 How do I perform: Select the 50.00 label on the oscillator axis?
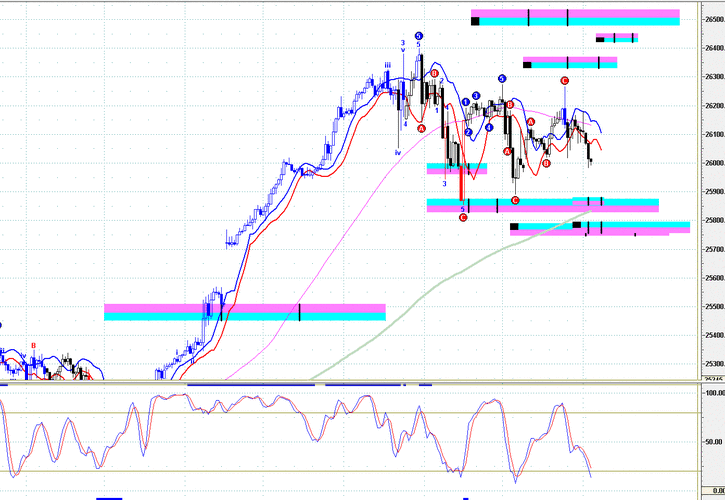coord(714,441)
